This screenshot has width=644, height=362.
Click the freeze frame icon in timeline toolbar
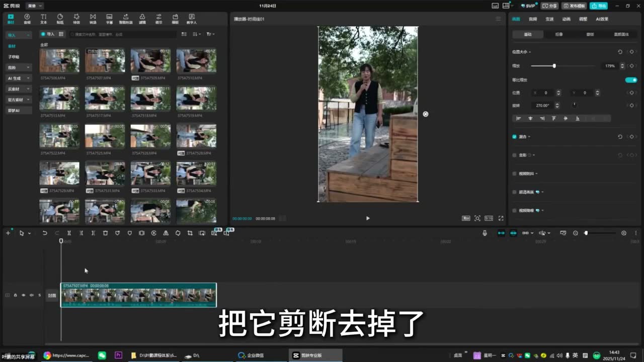[x=141, y=233]
